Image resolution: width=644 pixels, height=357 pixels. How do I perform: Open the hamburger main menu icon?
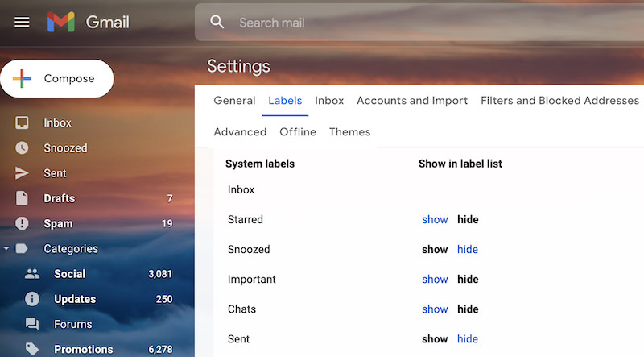[x=22, y=23]
